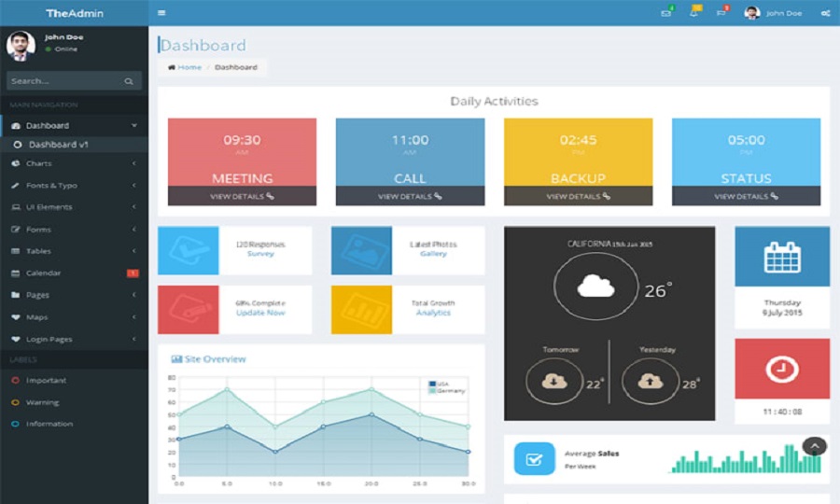This screenshot has height=504, width=840.
Task: Click the hamburger sidebar toggle icon
Action: 161,13
